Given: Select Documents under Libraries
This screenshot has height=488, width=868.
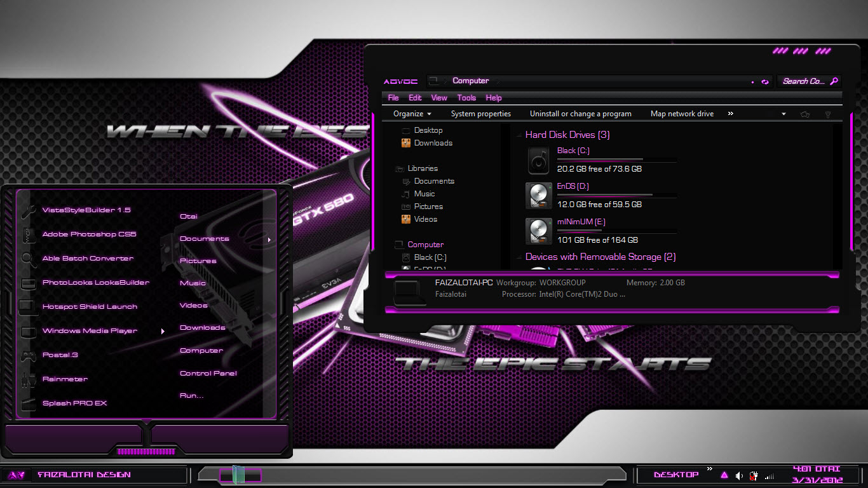Looking at the screenshot, I should (x=434, y=181).
